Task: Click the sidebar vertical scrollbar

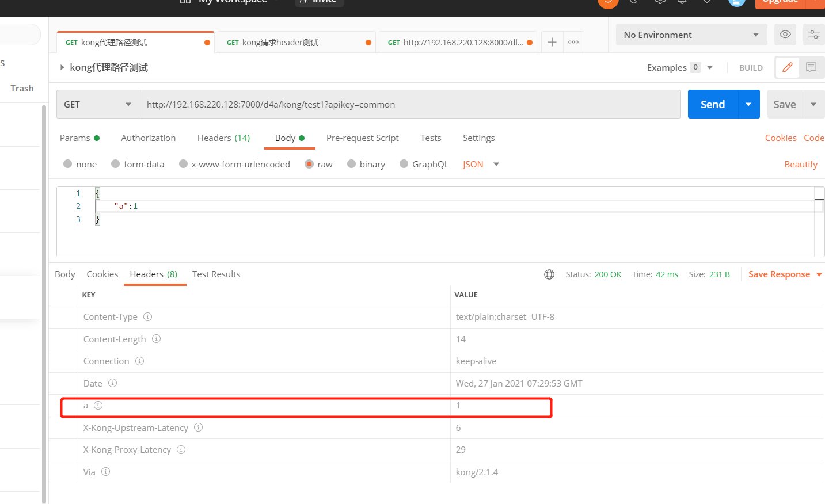Action: 44,304
